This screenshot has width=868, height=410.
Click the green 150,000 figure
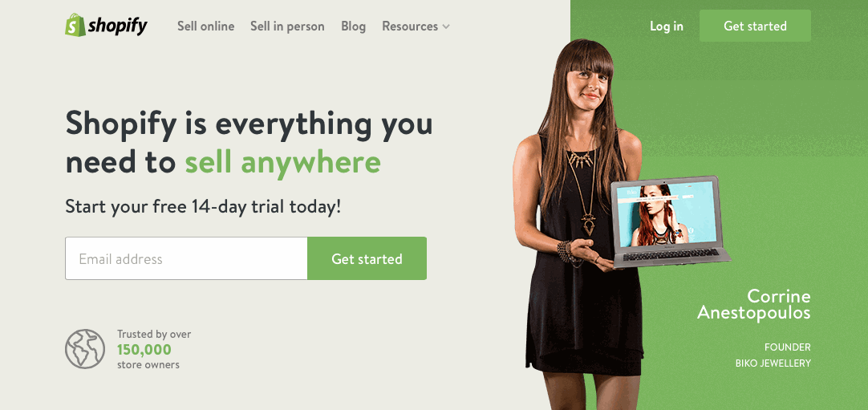144,350
